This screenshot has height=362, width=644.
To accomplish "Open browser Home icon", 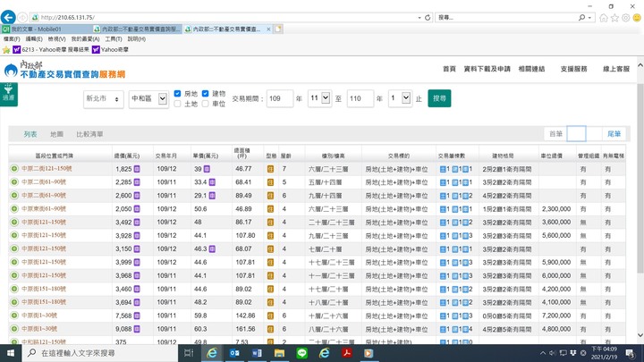I will pos(604,18).
